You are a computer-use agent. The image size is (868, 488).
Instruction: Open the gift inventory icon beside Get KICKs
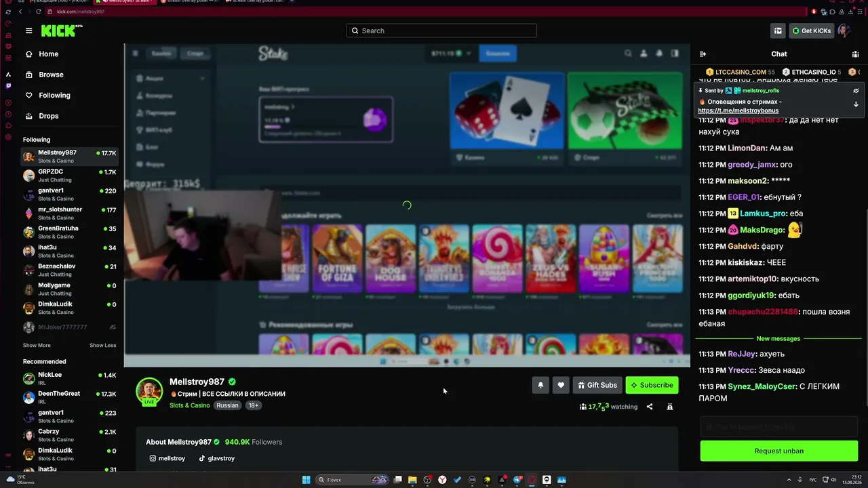tap(778, 30)
